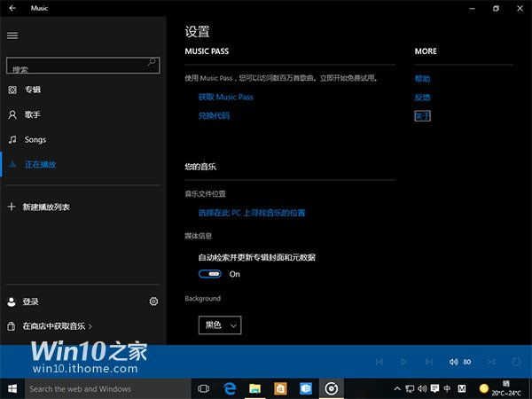Open 关于 about link
532x399 pixels.
(x=422, y=116)
